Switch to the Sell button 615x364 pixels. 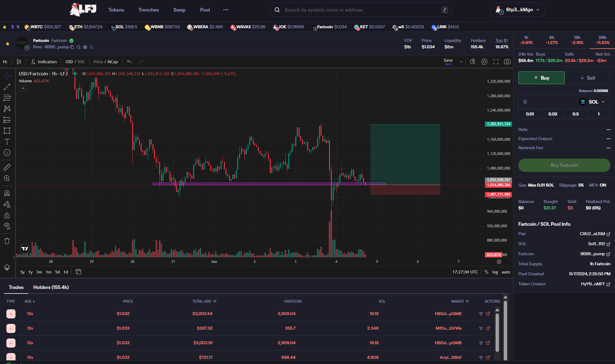click(587, 78)
